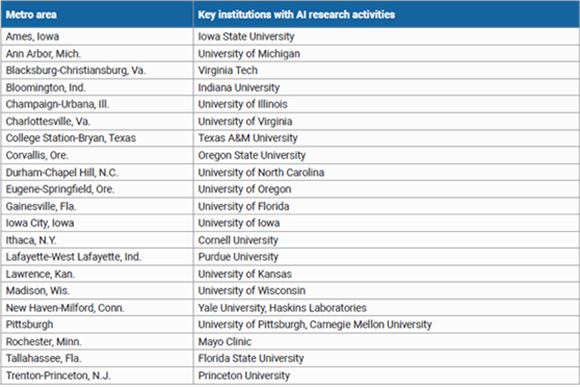This screenshot has width=580, height=387.
Task: Select the Ames, Iowa cell
Action: (97, 37)
